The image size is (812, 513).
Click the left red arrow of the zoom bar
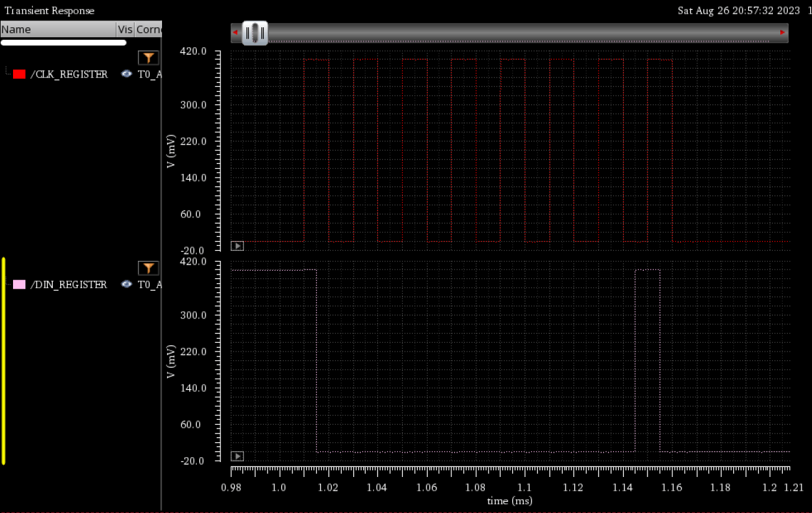click(x=235, y=32)
